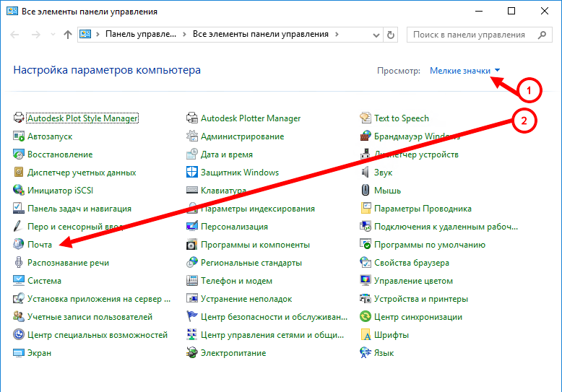Open the Почта (Mail) icon
The width and height of the screenshot is (562, 392).
click(19, 245)
